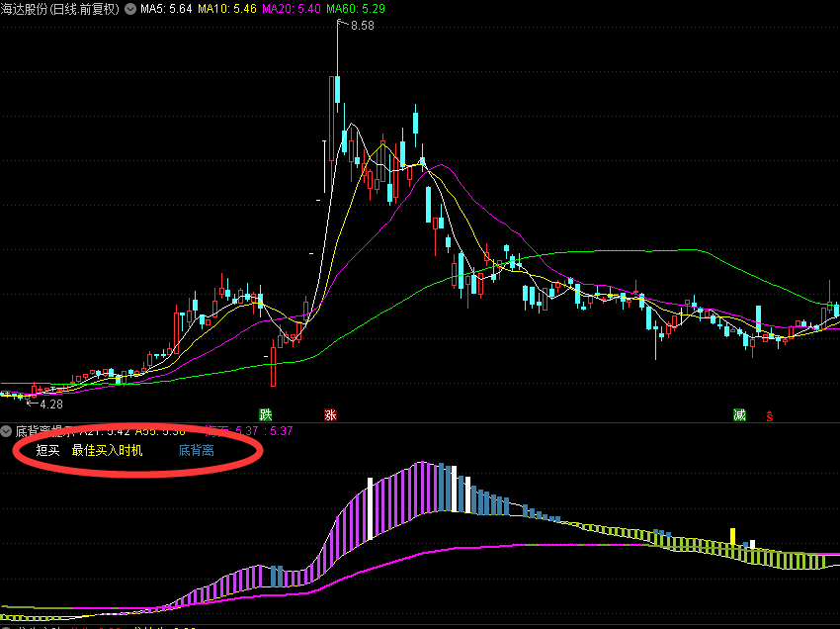Click the 8.58 high price flag
The height and width of the screenshot is (629, 840).
coord(361,26)
